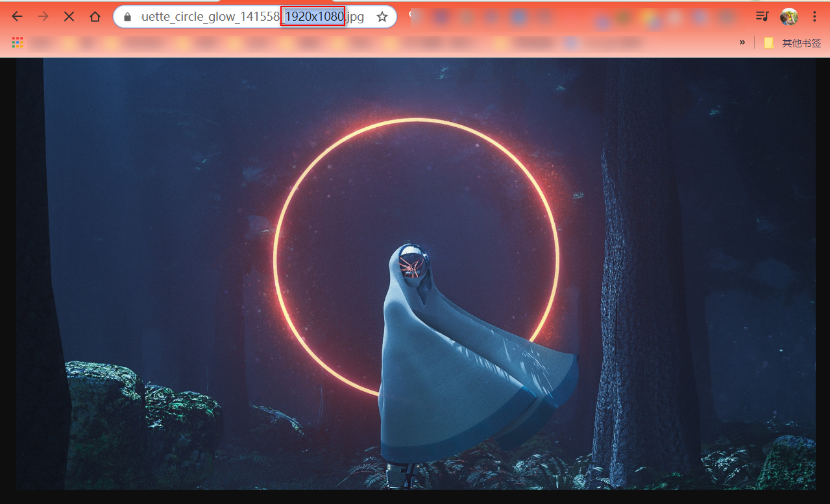
Task: Click the glowing circle wallpaper image
Action: click(x=416, y=273)
